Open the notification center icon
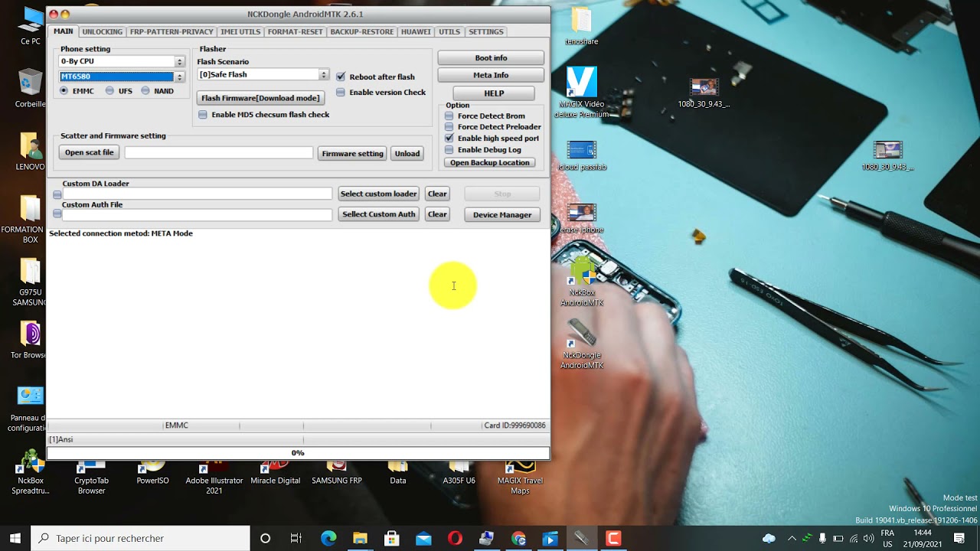The height and width of the screenshot is (551, 980). tap(959, 539)
